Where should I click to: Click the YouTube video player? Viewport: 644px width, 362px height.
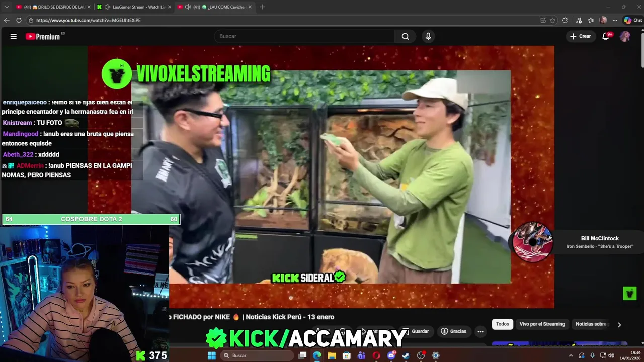[x=321, y=177]
